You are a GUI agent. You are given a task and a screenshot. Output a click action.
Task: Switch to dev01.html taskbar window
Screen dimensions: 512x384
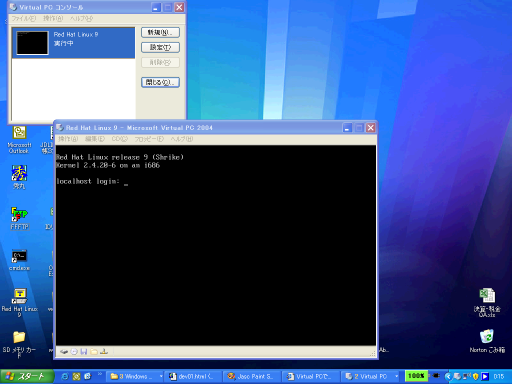pyautogui.click(x=194, y=376)
